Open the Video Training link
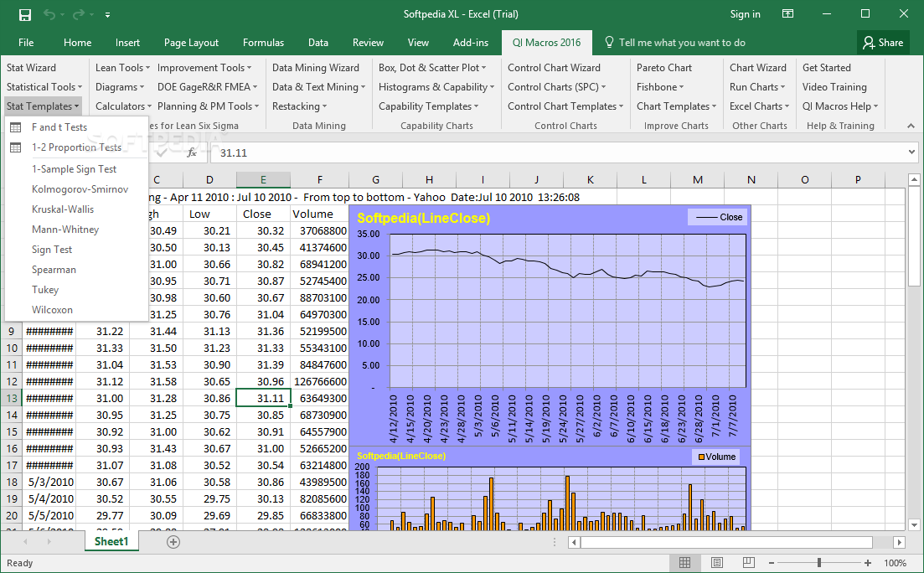The width and height of the screenshot is (924, 573). click(x=834, y=87)
